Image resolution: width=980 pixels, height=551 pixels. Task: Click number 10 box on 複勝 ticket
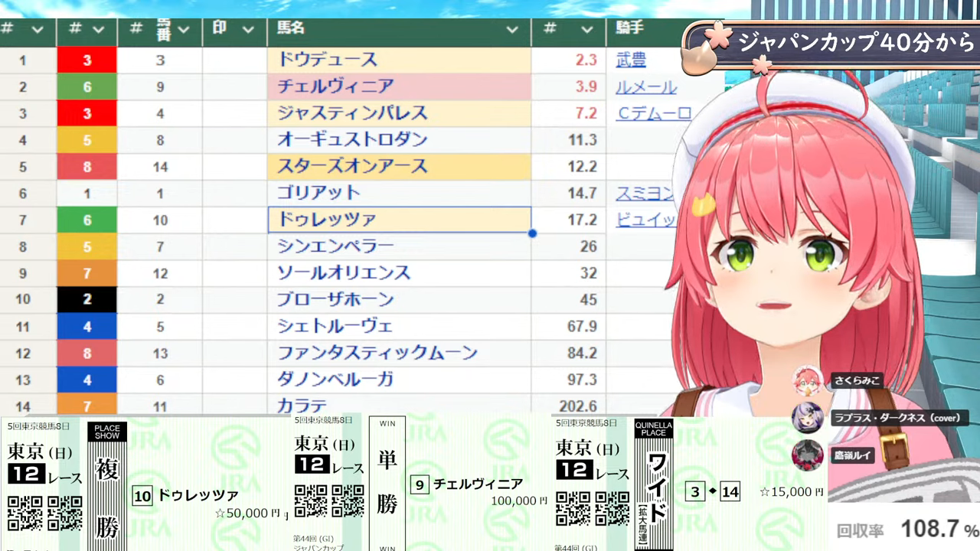tap(142, 496)
